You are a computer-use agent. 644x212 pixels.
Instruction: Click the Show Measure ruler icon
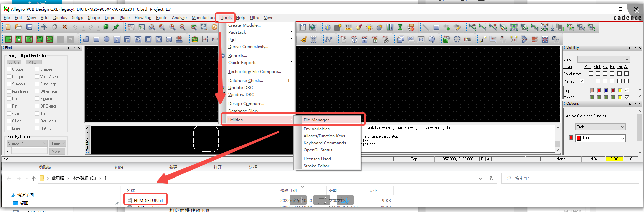point(348,27)
